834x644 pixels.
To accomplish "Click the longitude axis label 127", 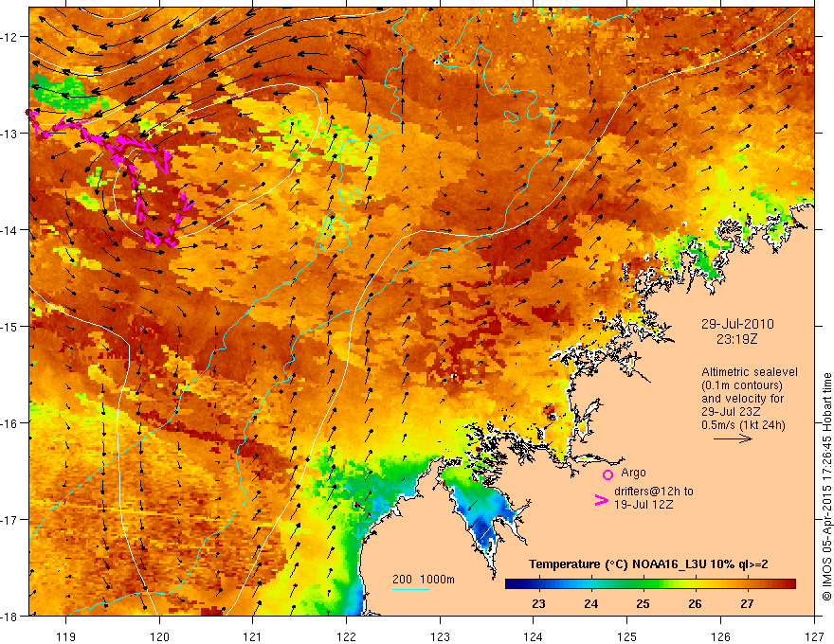I will click(814, 636).
